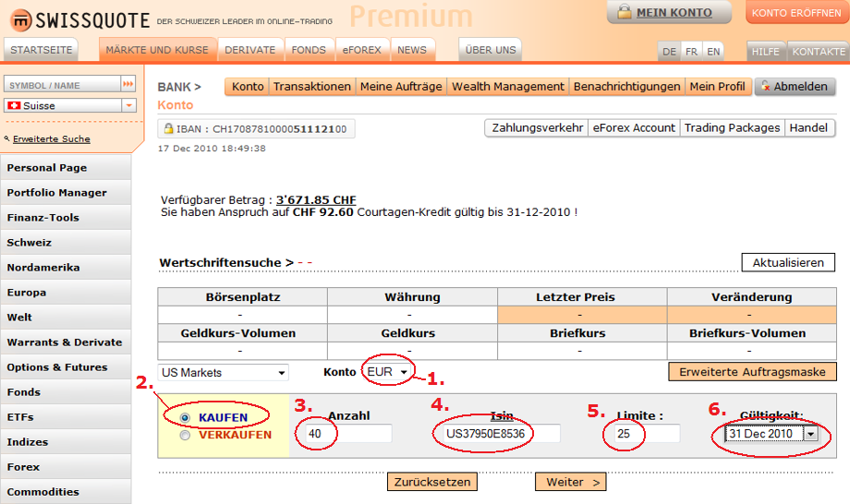
Task: Open Welt in sidebar
Action: [x=66, y=318]
